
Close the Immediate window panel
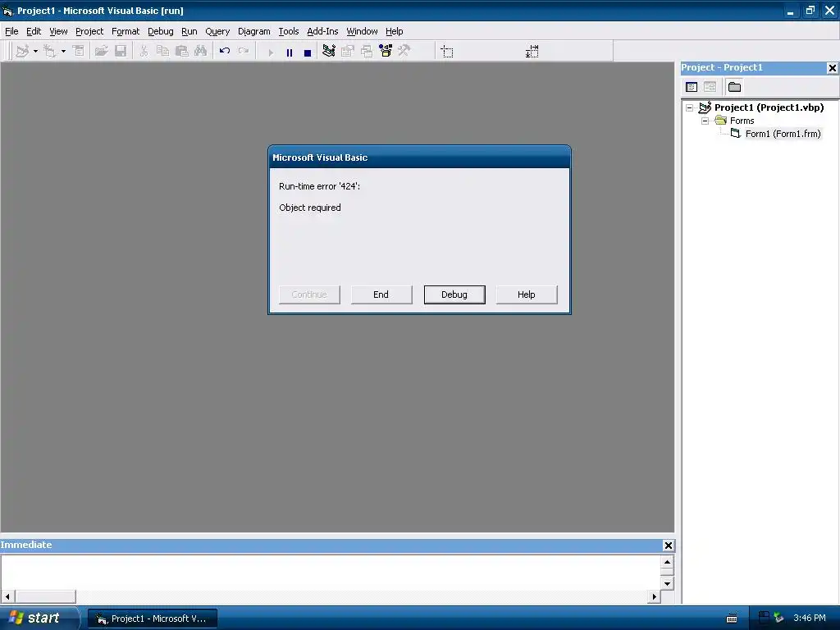click(668, 546)
